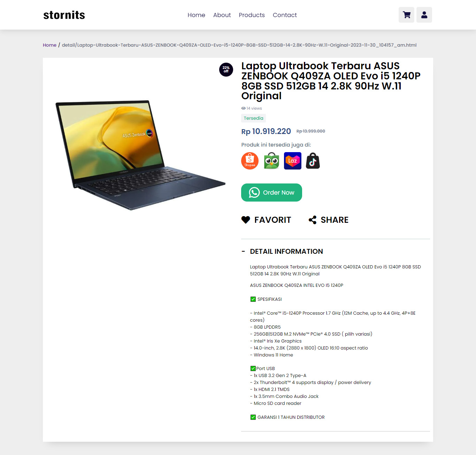This screenshot has width=476, height=455.
Task: Click the Home menu item
Action: tap(196, 15)
